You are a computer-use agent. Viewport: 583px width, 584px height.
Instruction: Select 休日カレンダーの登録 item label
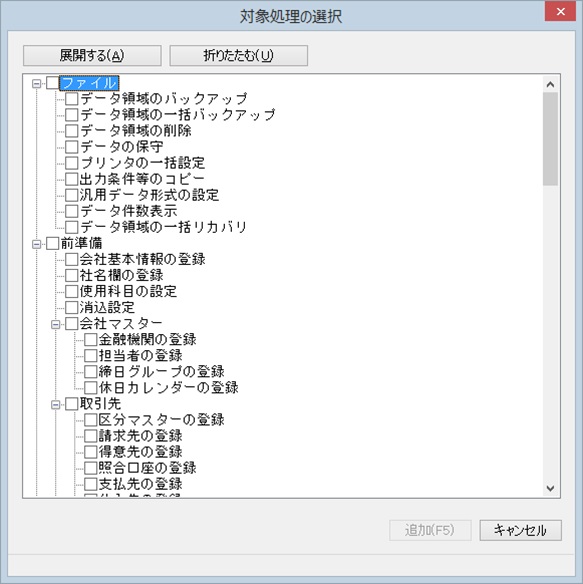click(x=168, y=388)
